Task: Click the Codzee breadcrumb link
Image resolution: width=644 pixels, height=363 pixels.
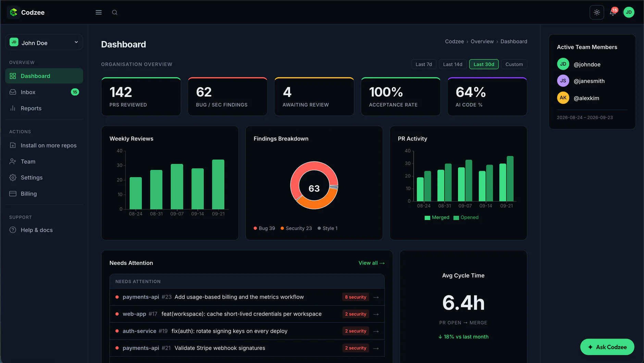Action: (454, 41)
